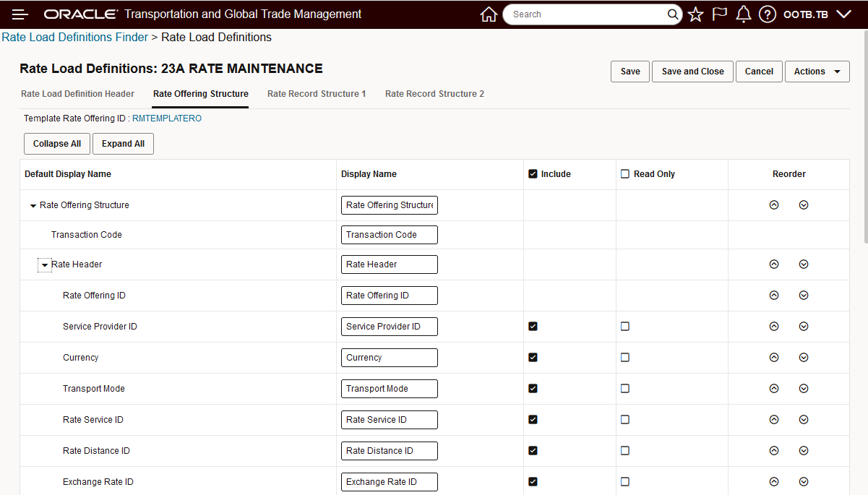
Task: Click the Exchange Rate ID display name field
Action: [x=389, y=482]
